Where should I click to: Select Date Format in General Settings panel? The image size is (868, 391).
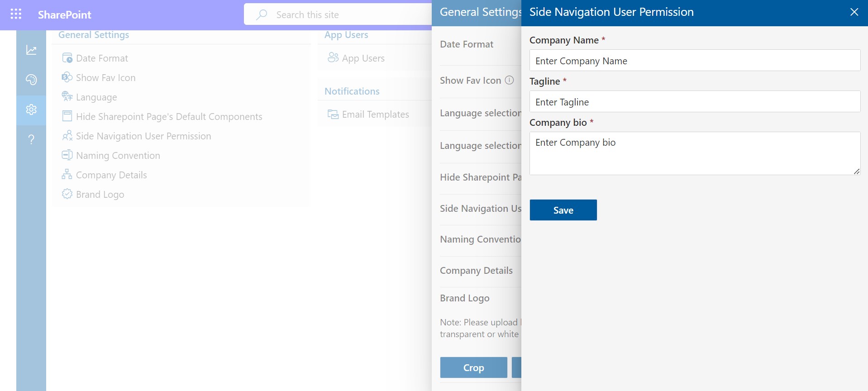467,44
